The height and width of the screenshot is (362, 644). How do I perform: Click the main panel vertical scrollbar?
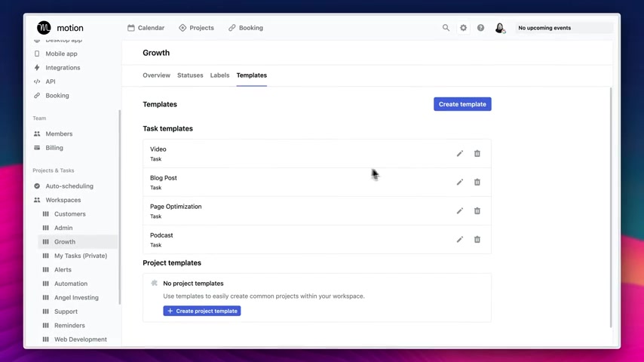pos(611,207)
